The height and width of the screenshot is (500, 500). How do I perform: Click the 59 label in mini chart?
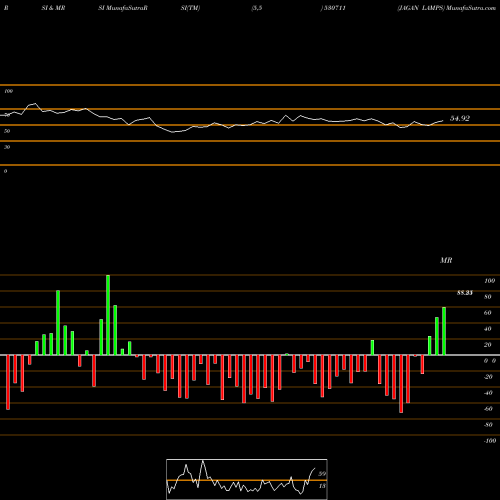pos(322,474)
